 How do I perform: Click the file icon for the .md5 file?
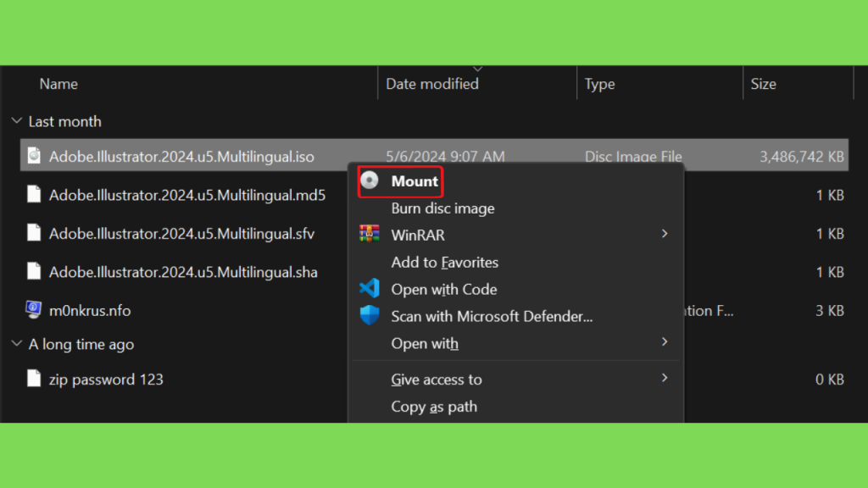(34, 195)
